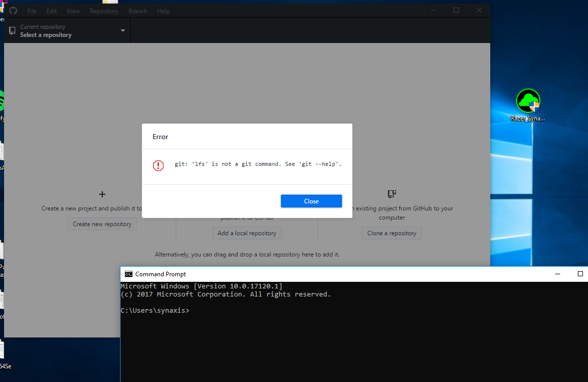
Task: Click the clone computer icon above Clone text
Action: pyautogui.click(x=392, y=194)
